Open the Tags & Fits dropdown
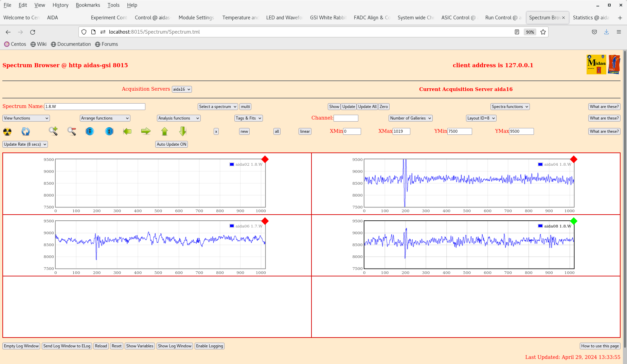The width and height of the screenshot is (627, 364). (249, 118)
